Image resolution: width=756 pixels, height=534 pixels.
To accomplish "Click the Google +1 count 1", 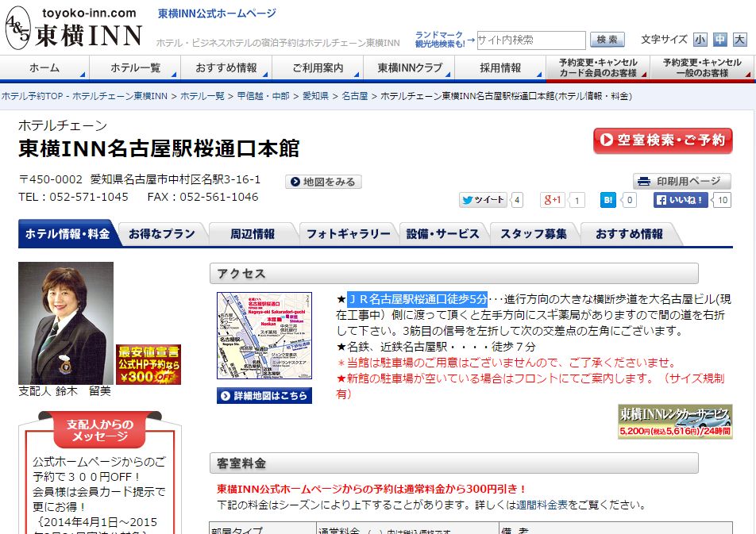I will (x=577, y=200).
